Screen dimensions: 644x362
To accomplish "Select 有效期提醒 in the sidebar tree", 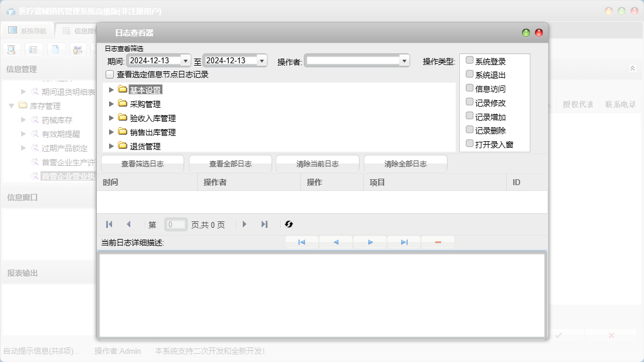I will point(61,134).
